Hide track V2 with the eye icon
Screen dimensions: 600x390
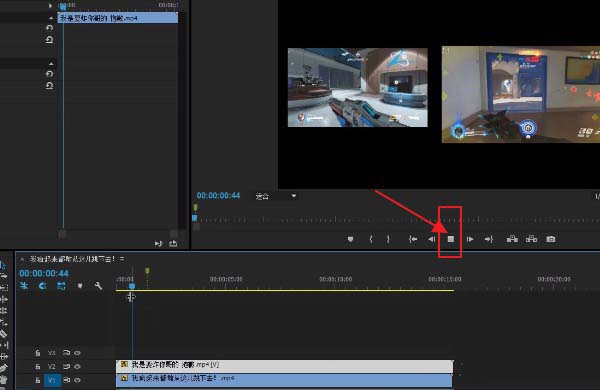click(77, 367)
